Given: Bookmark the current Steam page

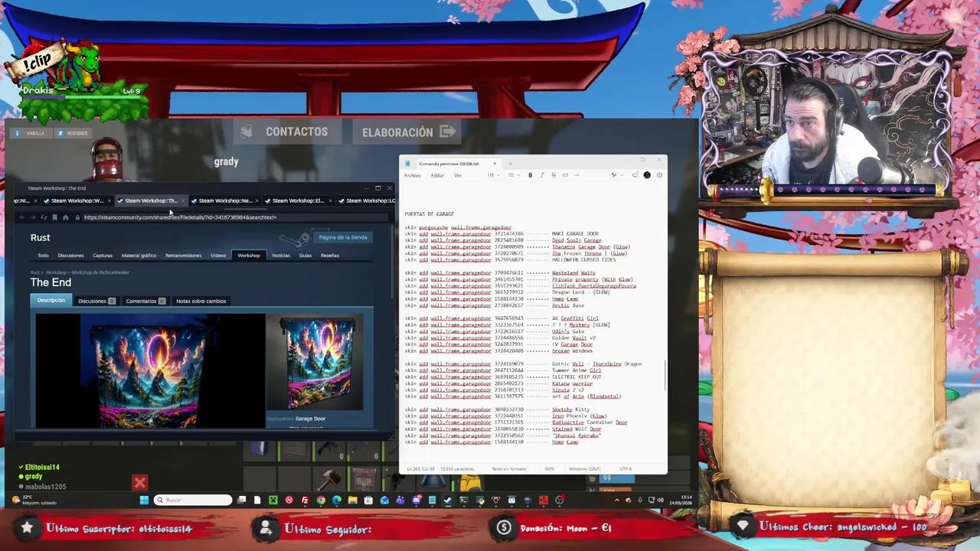Looking at the screenshot, I should 54,217.
